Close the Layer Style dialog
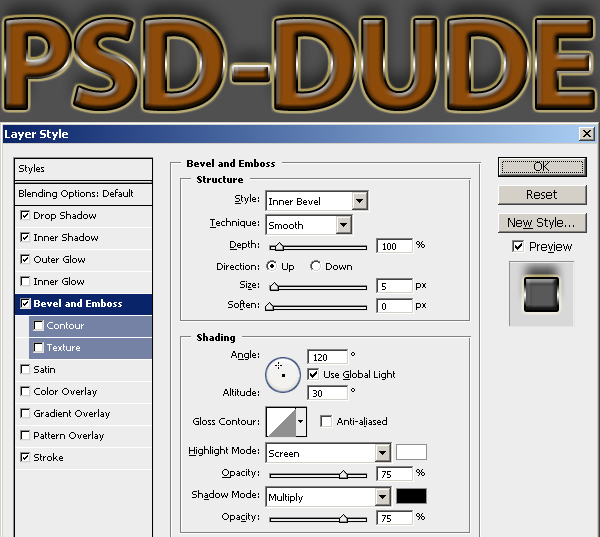 (587, 134)
